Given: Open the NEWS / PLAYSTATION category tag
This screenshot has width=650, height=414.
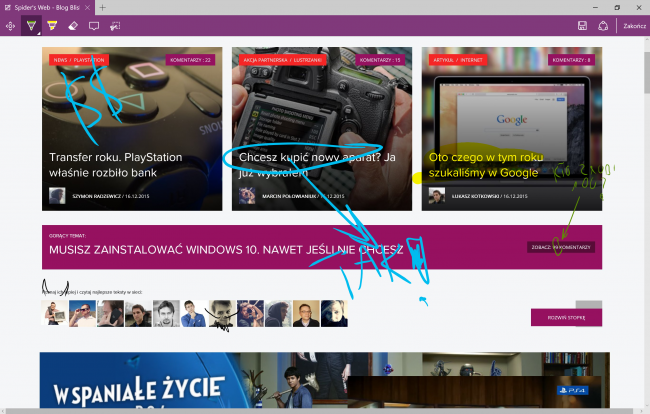Looking at the screenshot, I should click(79, 60).
